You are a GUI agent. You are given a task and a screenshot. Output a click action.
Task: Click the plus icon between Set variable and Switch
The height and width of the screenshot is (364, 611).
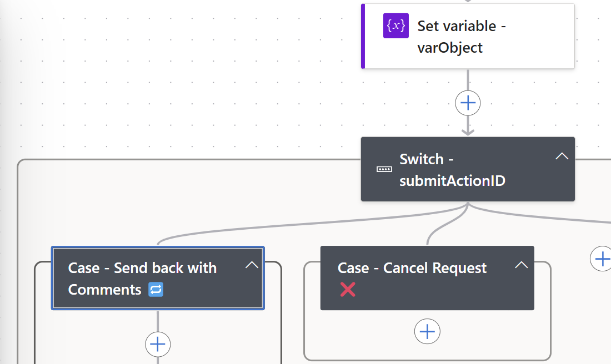(x=468, y=103)
